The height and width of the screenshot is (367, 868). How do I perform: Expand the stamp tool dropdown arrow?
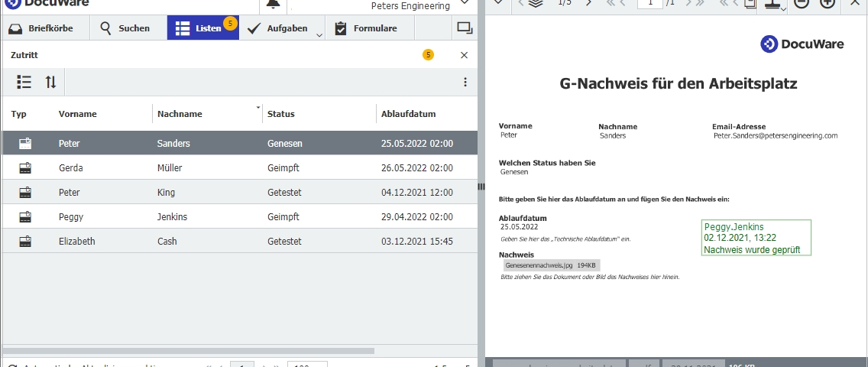(x=785, y=9)
